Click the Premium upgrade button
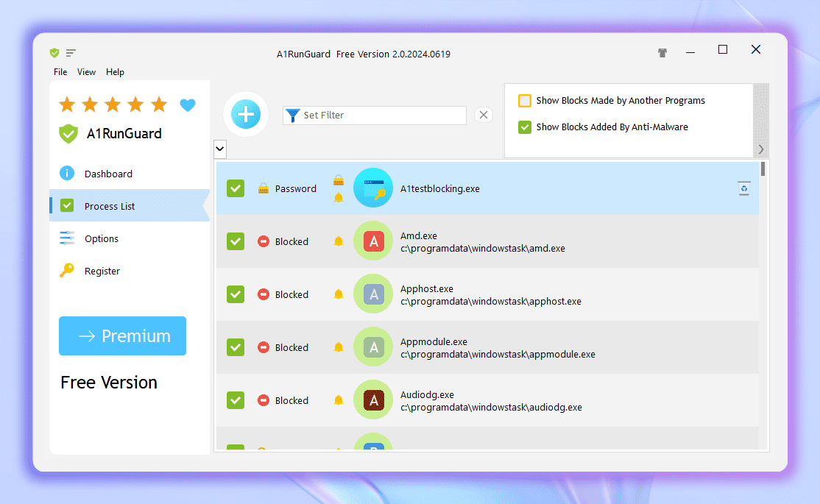Screen dimensions: 820x504 (x=123, y=336)
